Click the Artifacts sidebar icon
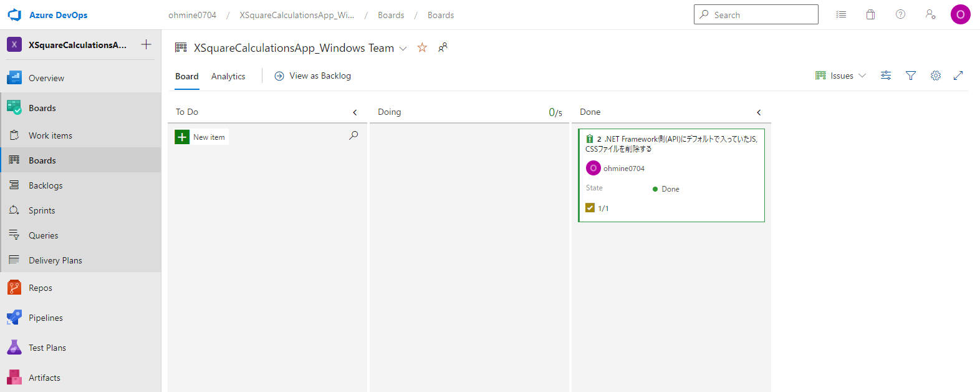 (14, 378)
